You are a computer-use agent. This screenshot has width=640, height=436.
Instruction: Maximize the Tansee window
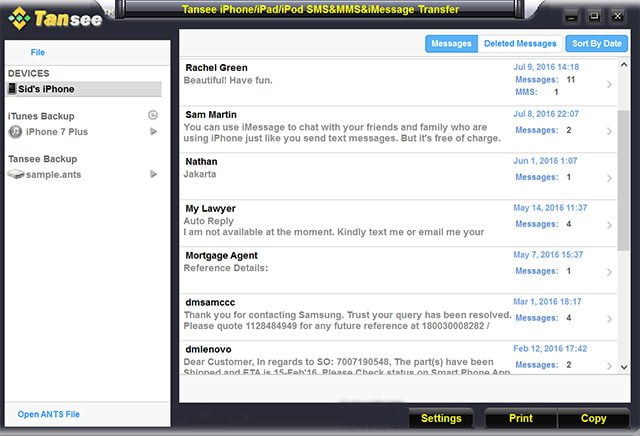click(594, 17)
